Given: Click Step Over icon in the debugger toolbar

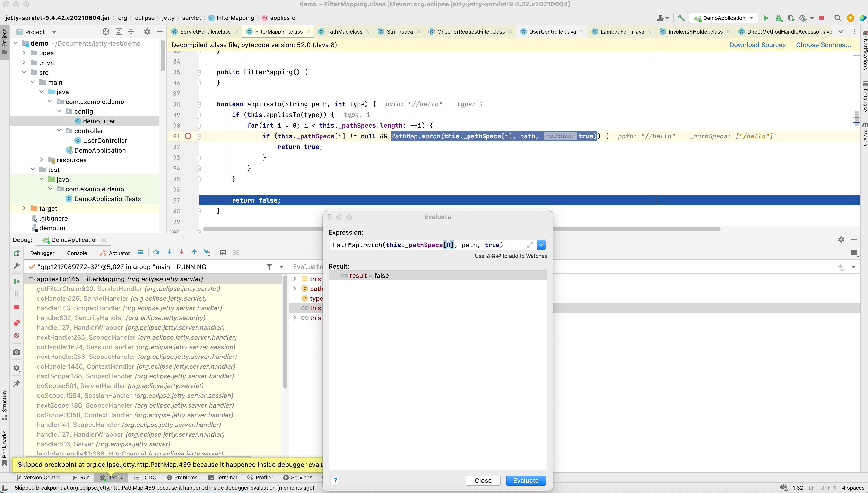Looking at the screenshot, I should coord(156,253).
